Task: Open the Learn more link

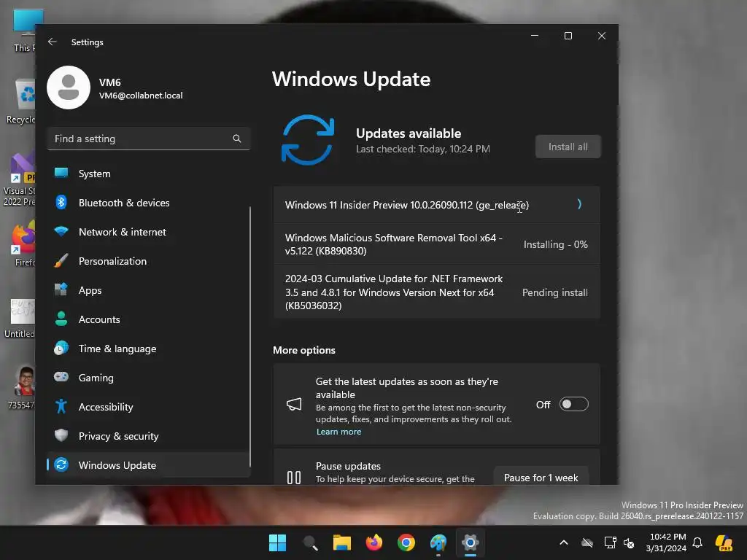Action: coord(338,432)
